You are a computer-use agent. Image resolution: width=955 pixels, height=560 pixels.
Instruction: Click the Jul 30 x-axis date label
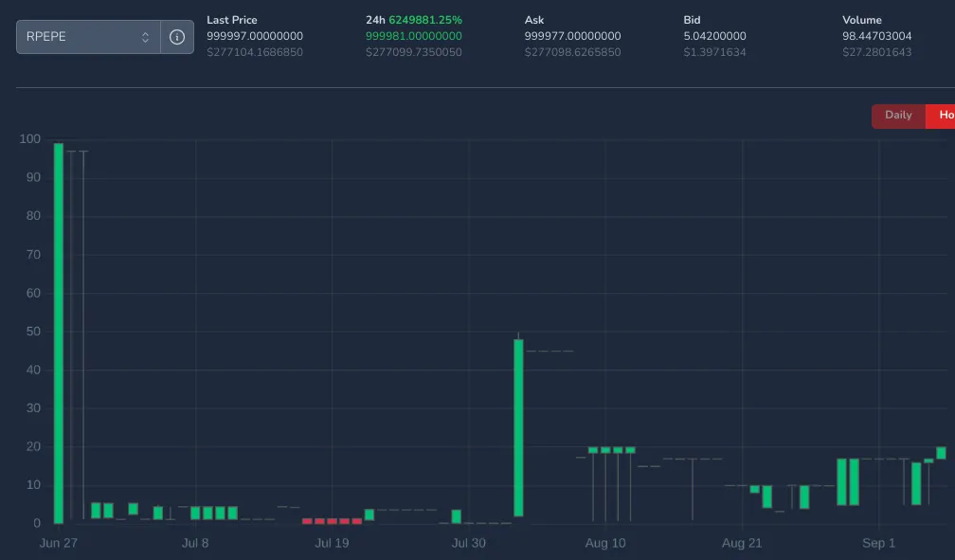tap(468, 543)
